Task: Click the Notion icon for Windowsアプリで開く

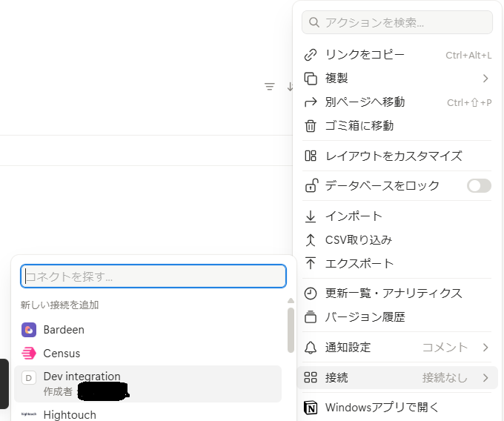Action: click(311, 407)
